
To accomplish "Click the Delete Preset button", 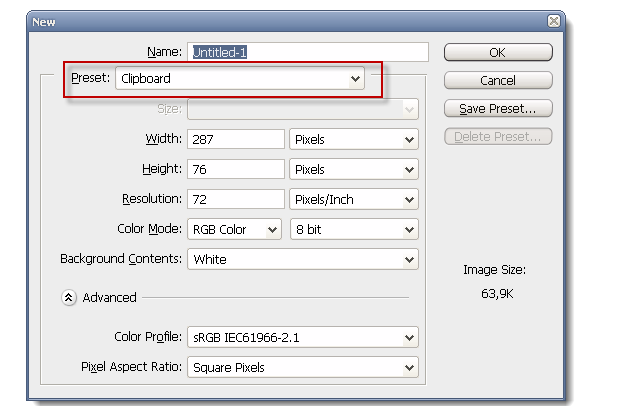I will point(498,137).
